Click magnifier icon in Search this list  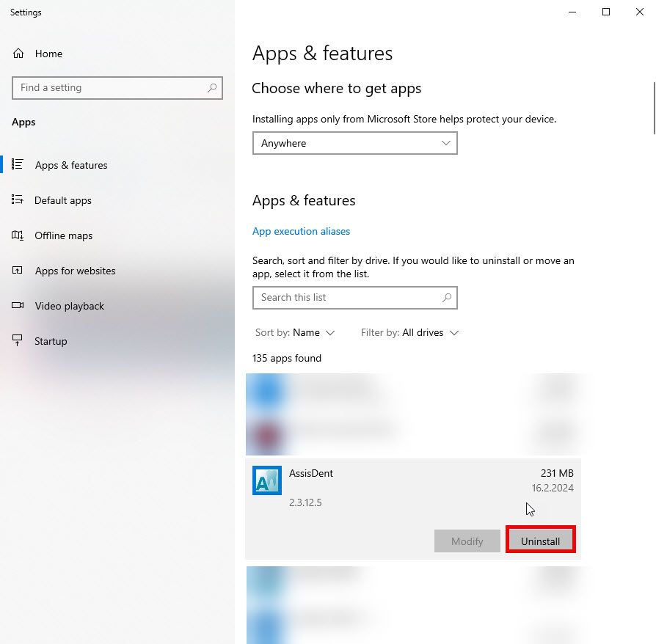pyautogui.click(x=447, y=297)
